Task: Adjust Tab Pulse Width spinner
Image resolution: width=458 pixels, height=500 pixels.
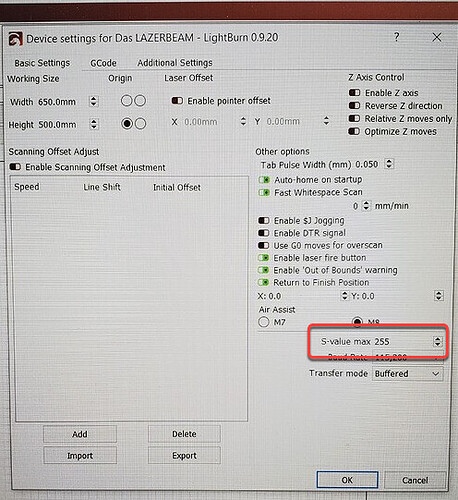Action: (389, 164)
